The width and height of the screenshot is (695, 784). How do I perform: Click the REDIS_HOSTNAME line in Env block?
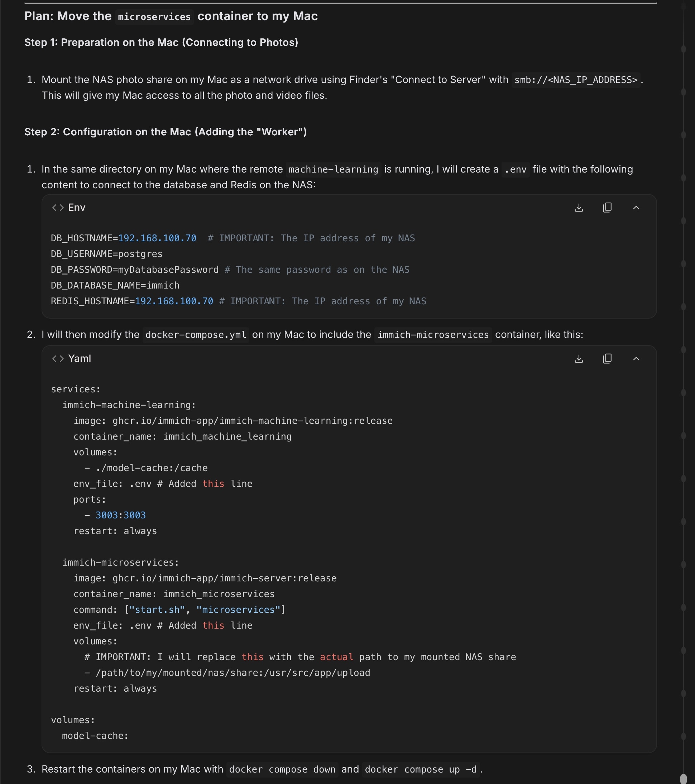(x=131, y=301)
